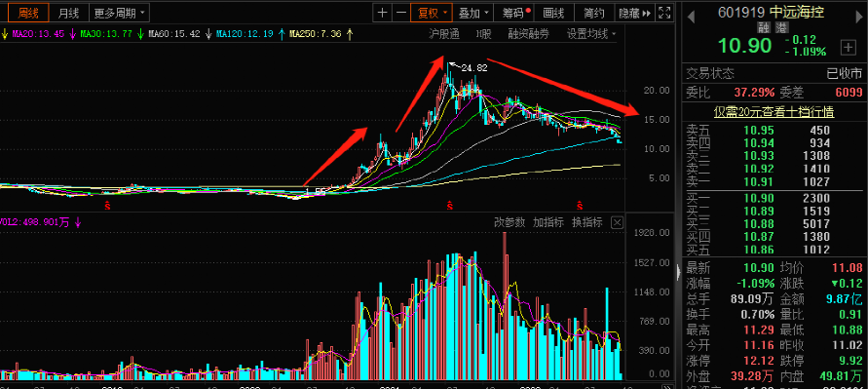Click 改参数 to edit indicator parameters
This screenshot has height=389, width=868.
point(509,222)
